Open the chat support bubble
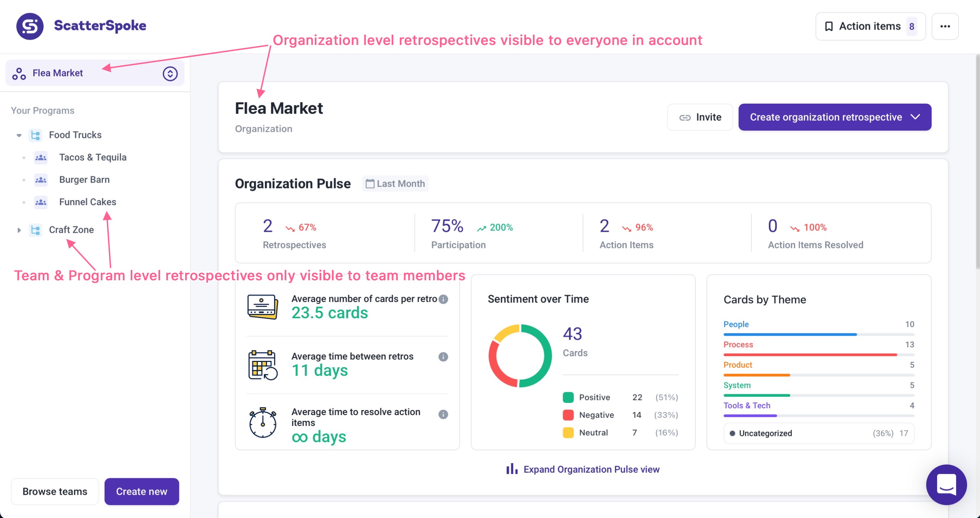This screenshot has height=518, width=980. (x=946, y=484)
